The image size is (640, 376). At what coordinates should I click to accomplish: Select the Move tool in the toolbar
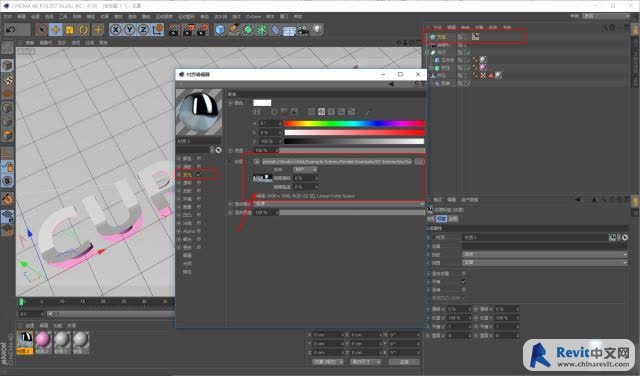56,30
